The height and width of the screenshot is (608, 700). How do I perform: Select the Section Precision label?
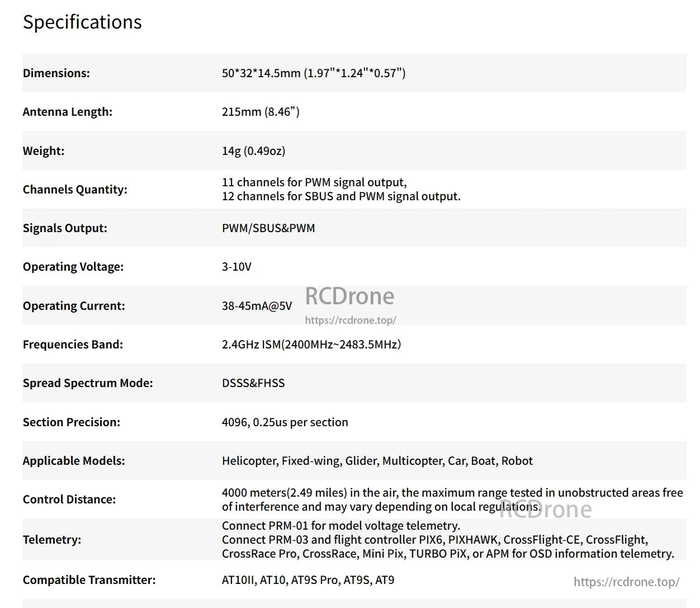pos(71,422)
